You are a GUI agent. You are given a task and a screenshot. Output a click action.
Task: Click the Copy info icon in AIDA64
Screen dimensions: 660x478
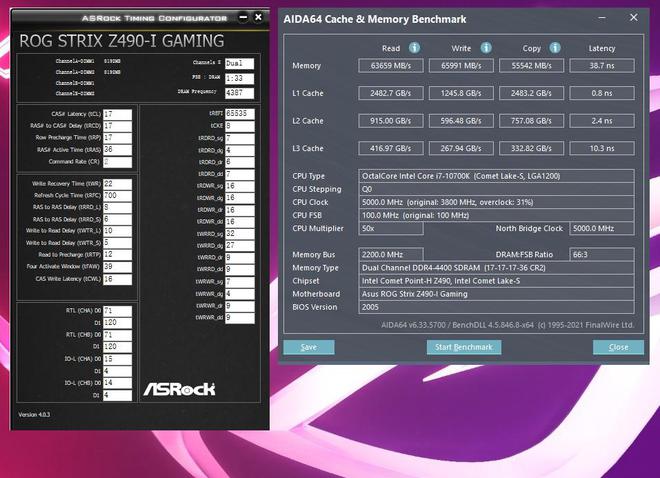[x=555, y=48]
